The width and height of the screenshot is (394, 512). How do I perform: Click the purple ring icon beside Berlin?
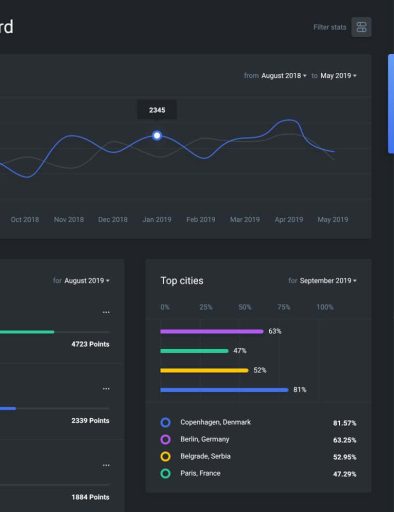[166, 440]
